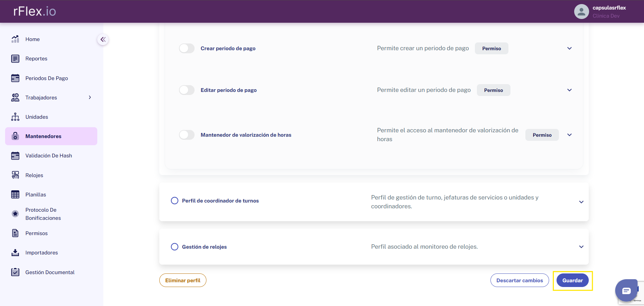Screen dimensions: 644x306
Task: Click the Permisos document icon
Action: click(15, 233)
